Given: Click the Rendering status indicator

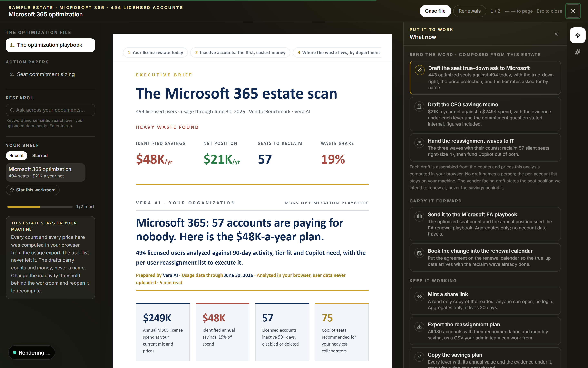Looking at the screenshot, I should [x=32, y=353].
